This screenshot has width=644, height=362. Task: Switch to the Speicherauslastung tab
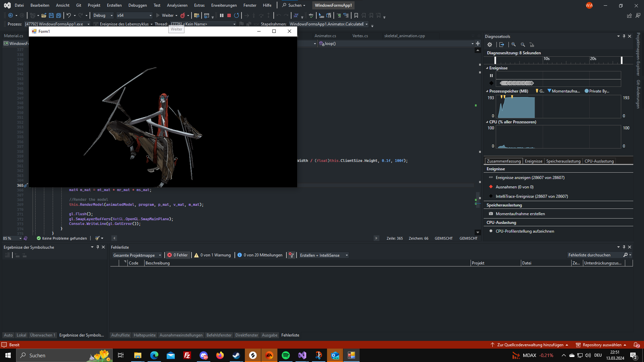click(563, 161)
